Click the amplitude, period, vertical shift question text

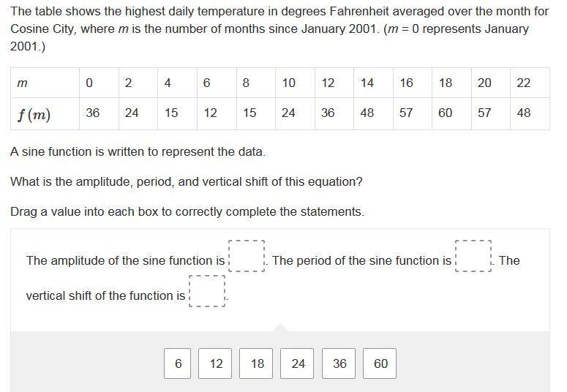pos(186,181)
